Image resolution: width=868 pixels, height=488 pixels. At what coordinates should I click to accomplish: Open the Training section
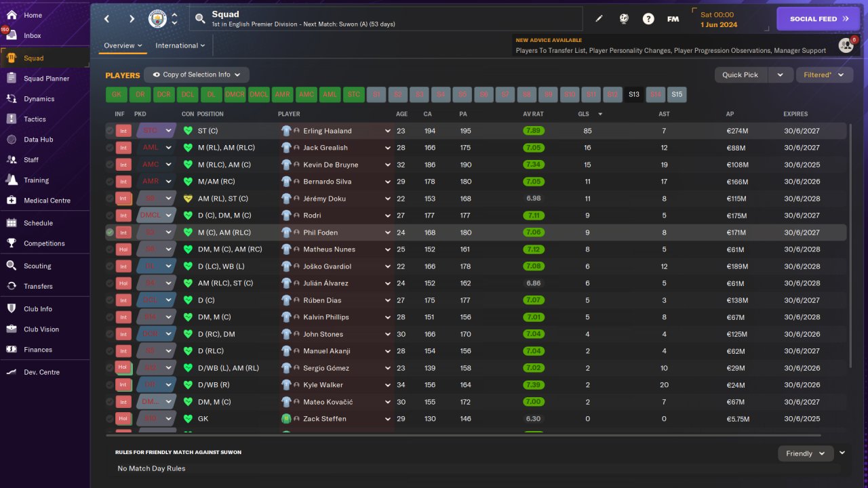[36, 180]
